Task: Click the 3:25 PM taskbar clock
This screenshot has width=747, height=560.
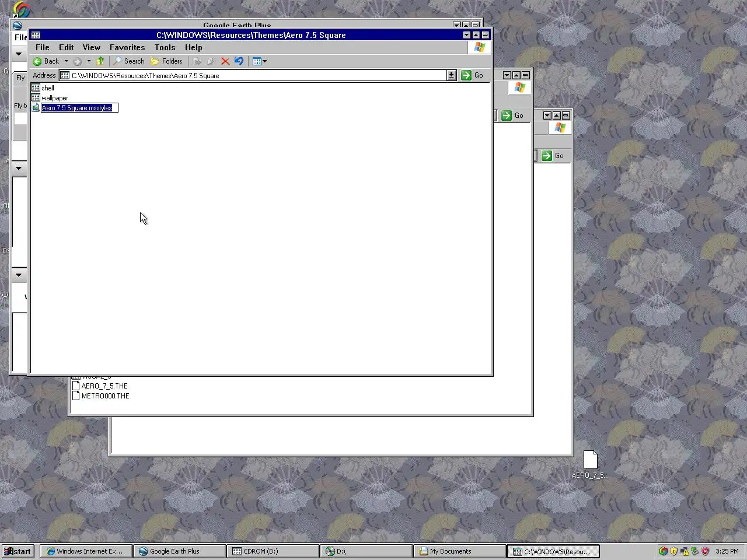Action: point(727,551)
